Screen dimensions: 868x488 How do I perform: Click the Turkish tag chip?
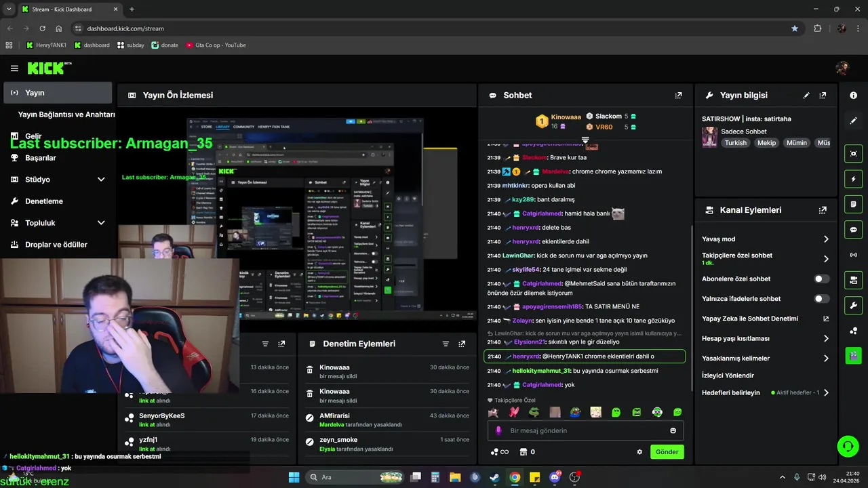[x=735, y=143]
